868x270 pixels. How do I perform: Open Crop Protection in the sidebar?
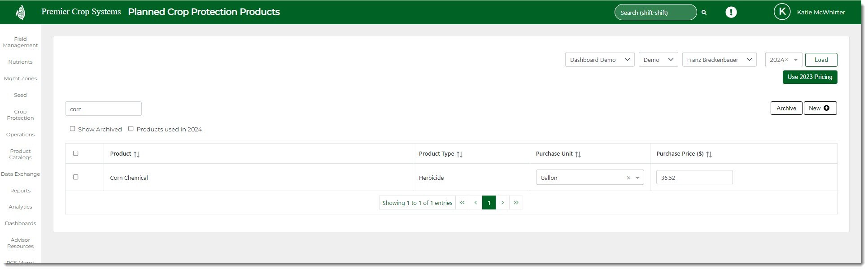20,115
